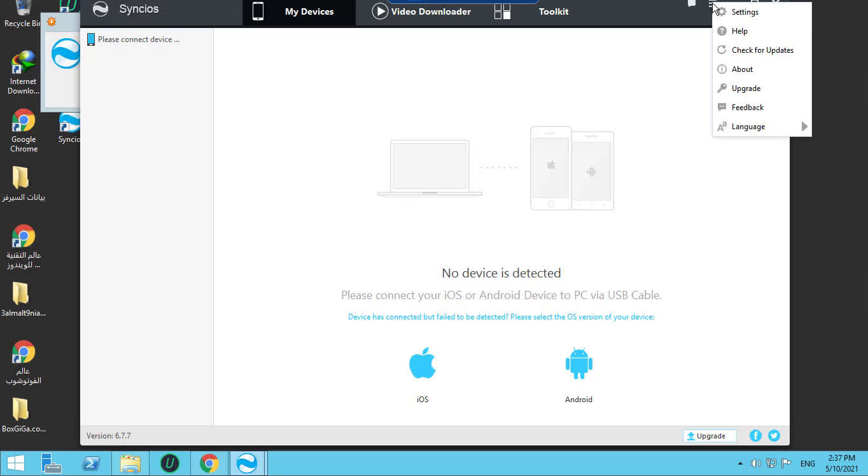This screenshot has width=868, height=476.
Task: Select Please connect device in sidebar
Action: (134, 39)
